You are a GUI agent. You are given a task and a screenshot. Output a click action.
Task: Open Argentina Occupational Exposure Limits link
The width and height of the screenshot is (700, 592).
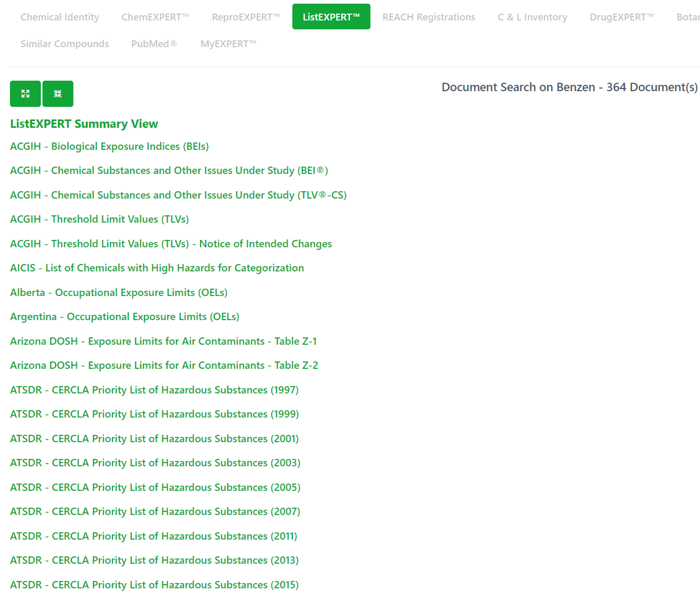click(125, 316)
